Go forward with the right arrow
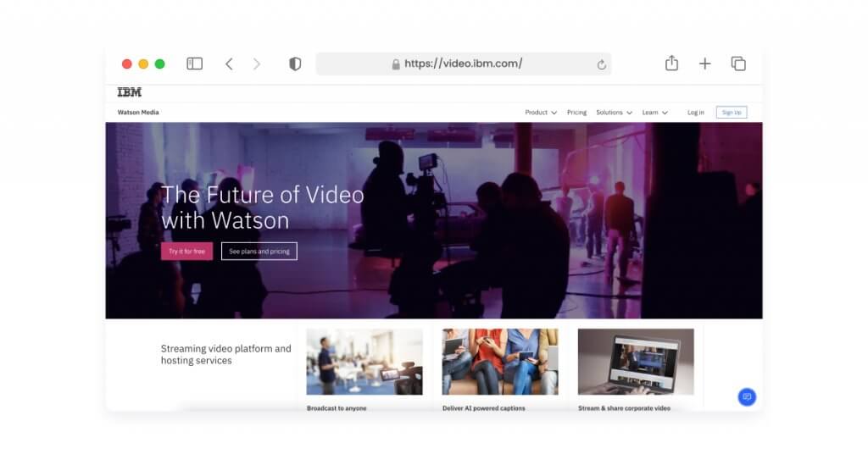The height and width of the screenshot is (454, 868). [x=256, y=64]
